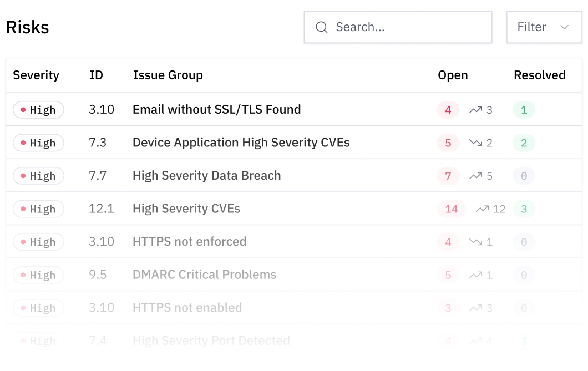
Task: Sort by the Issue Group column header
Action: [x=168, y=75]
